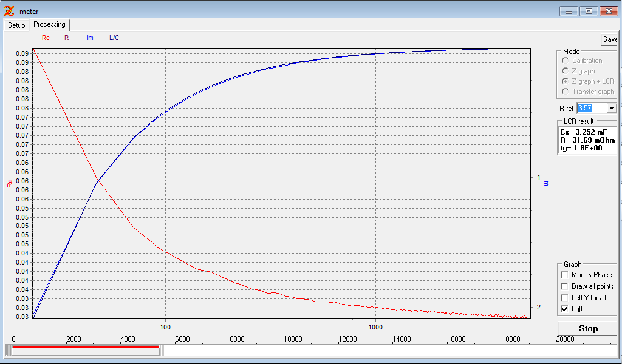Click the R legend entry
The image size is (622, 364).
(x=63, y=38)
